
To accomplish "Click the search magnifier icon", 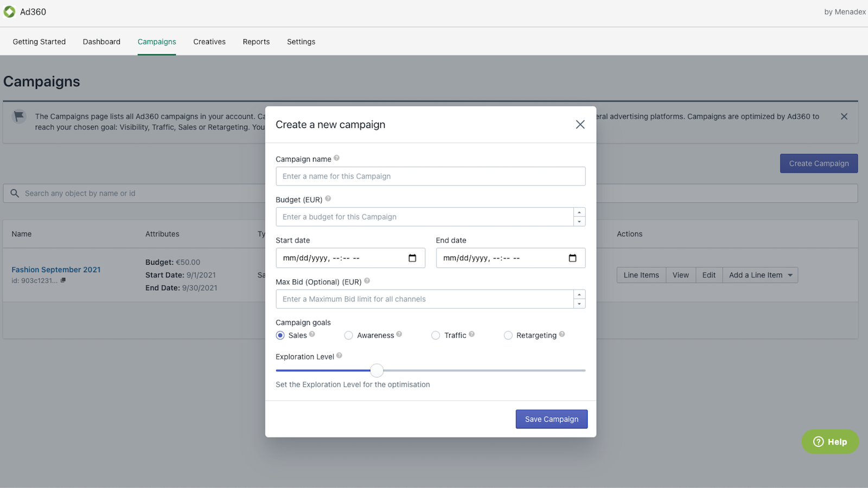I will coord(15,194).
